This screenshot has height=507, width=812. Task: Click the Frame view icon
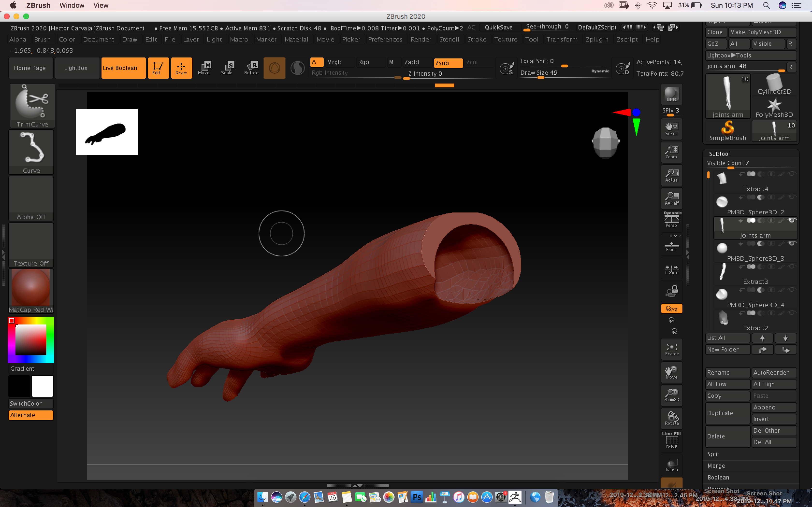[x=671, y=349]
